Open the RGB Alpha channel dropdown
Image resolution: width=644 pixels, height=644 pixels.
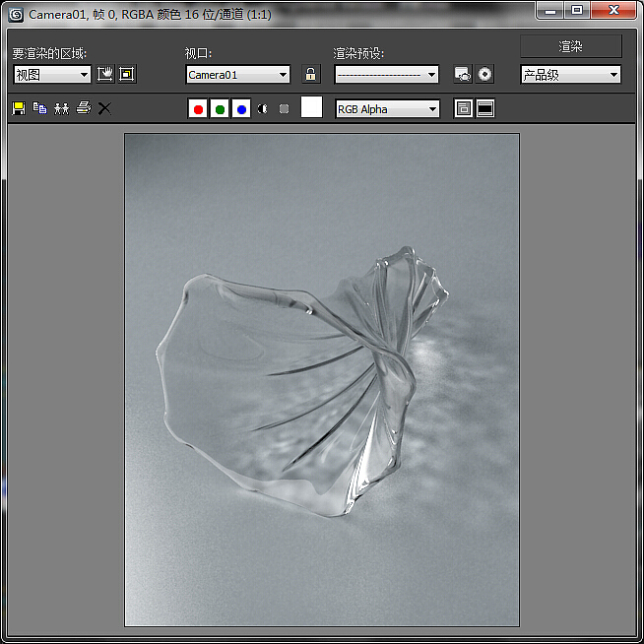[387, 109]
